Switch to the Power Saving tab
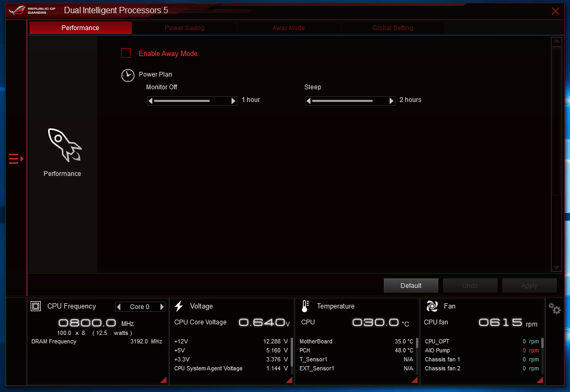Viewport: 570px width, 392px height. click(185, 28)
